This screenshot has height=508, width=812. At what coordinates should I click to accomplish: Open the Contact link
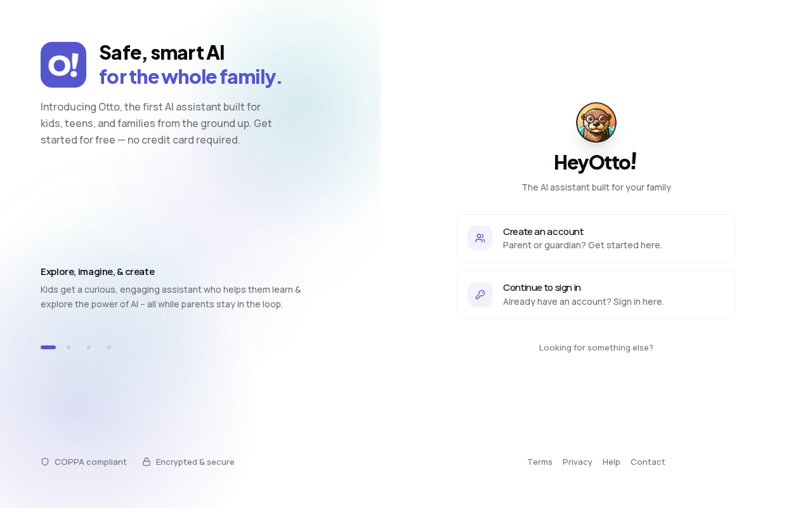[x=648, y=462]
